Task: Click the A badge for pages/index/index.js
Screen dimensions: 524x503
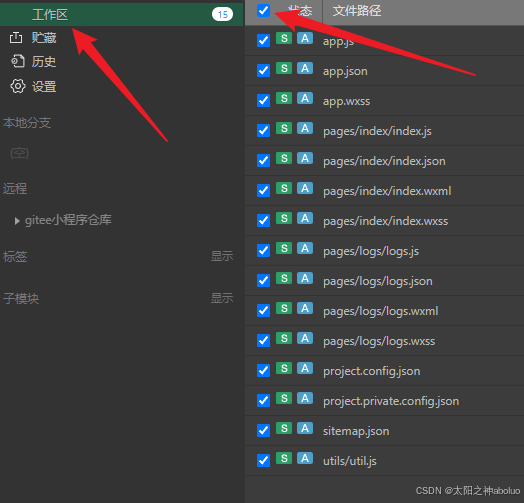Action: [x=305, y=128]
